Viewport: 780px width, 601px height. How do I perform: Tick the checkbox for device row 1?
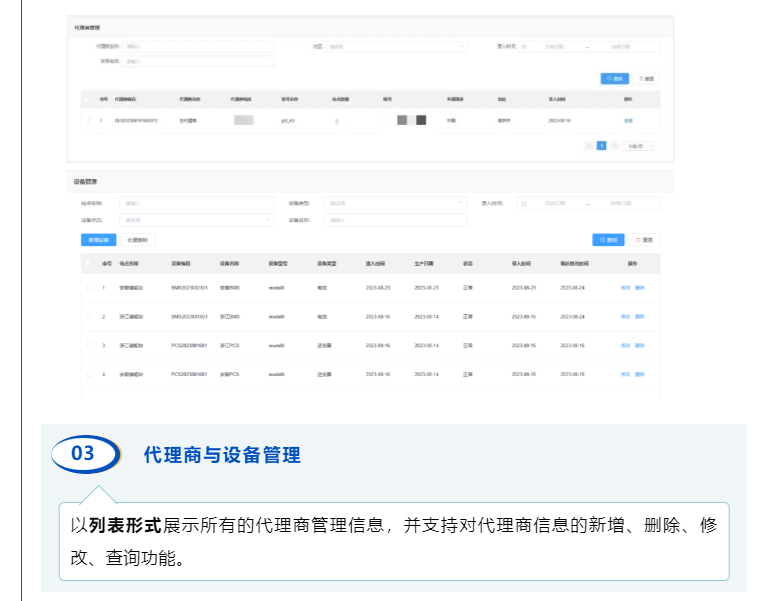pyautogui.click(x=88, y=287)
